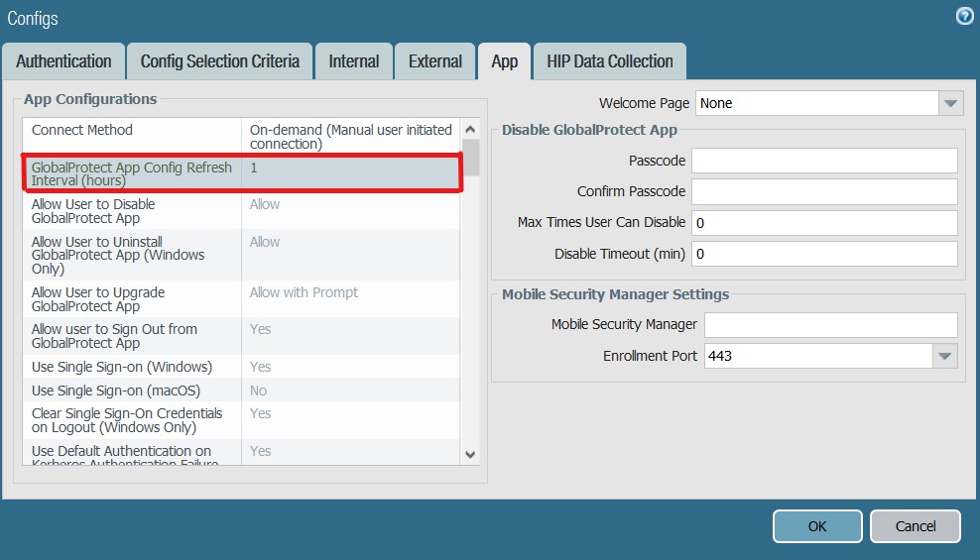Viewport: 980px width, 560px height.
Task: Click the Passcode input field
Action: pos(824,161)
